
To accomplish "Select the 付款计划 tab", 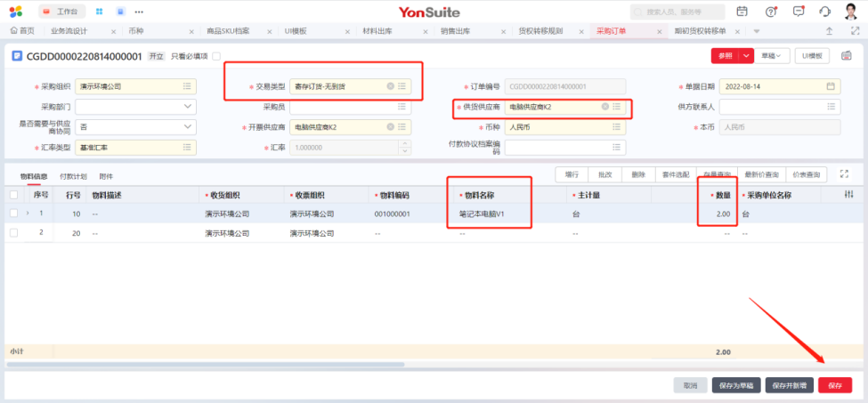I will [x=73, y=176].
